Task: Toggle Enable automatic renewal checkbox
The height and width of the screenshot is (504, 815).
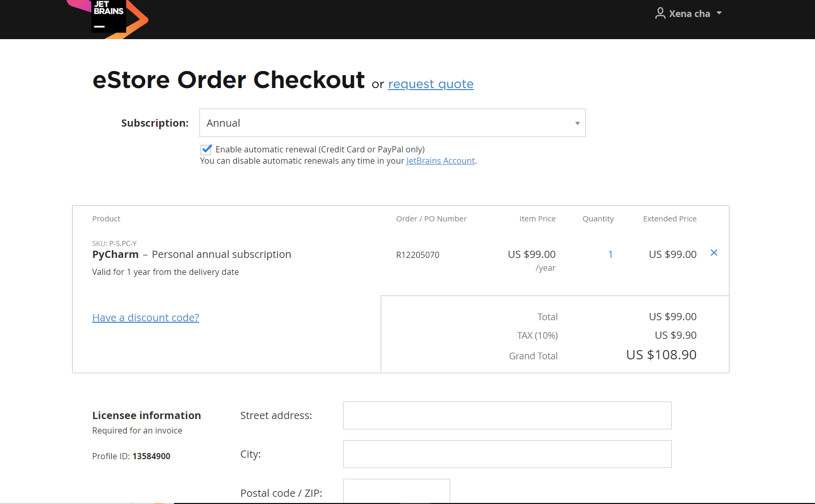Action: [206, 149]
